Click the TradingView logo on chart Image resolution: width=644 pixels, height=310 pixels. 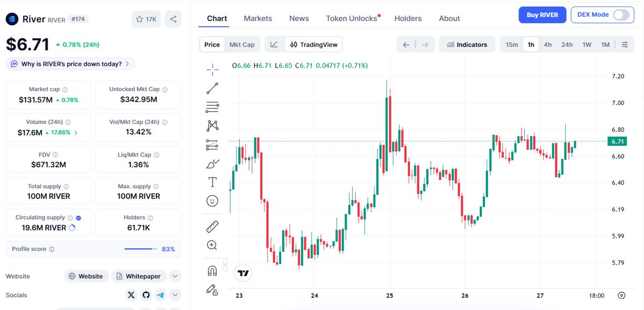coord(244,273)
